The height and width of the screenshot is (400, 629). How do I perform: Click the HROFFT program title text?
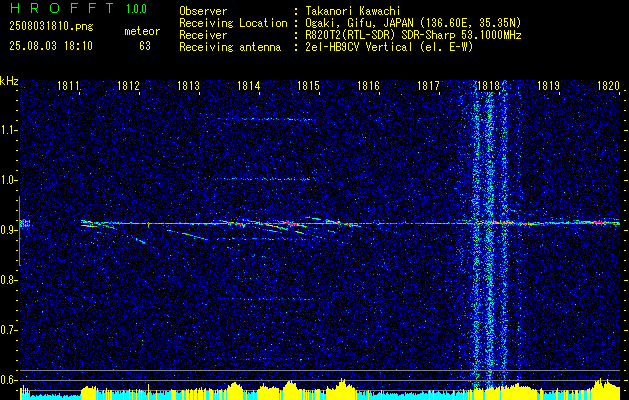pyautogui.click(x=63, y=8)
